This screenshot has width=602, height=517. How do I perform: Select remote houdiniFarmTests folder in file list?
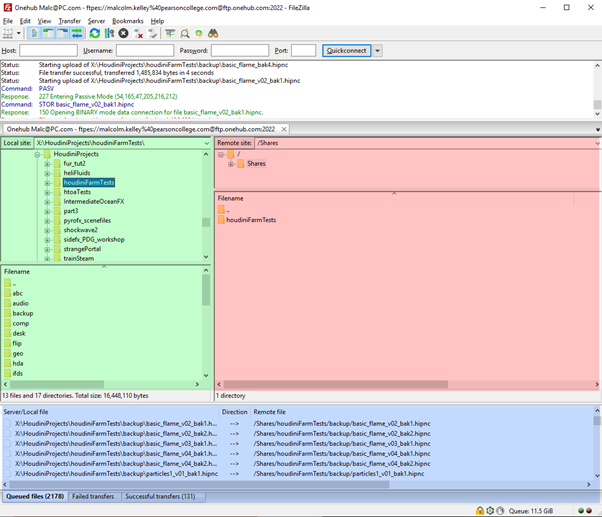tap(251, 220)
